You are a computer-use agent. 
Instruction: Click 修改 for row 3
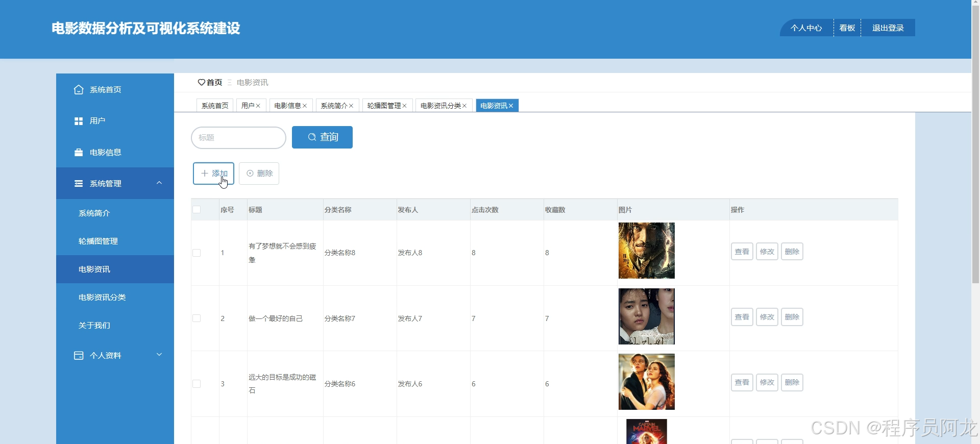click(x=767, y=383)
